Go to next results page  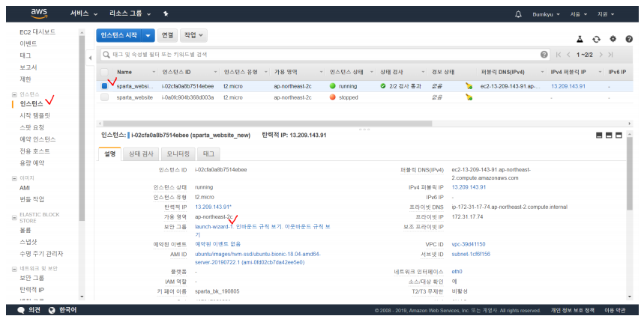coord(601,55)
